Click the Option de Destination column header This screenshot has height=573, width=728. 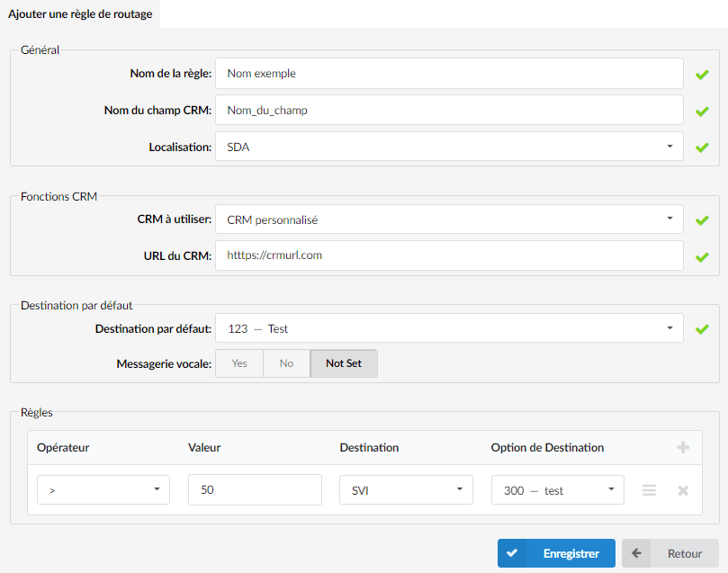(547, 448)
